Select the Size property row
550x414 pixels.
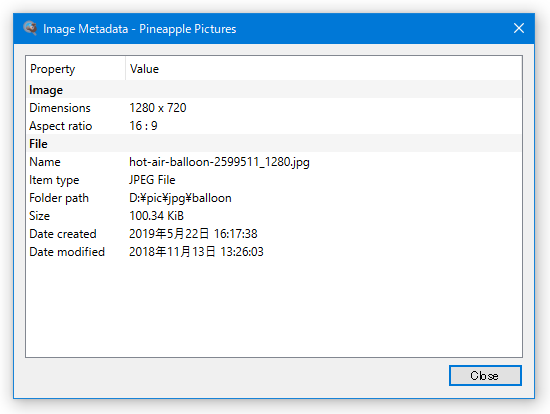[274, 216]
